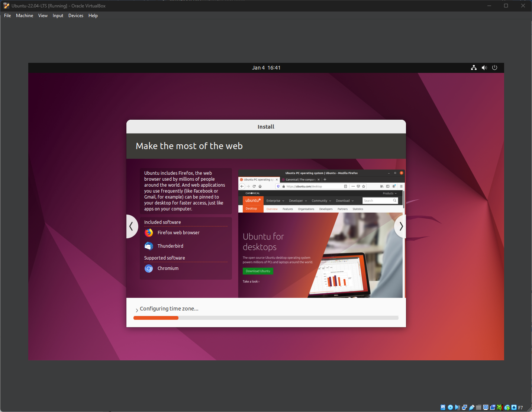Click the CPU execution status indicator icon
The height and width of the screenshot is (412, 532).
pyautogui.click(x=500, y=408)
